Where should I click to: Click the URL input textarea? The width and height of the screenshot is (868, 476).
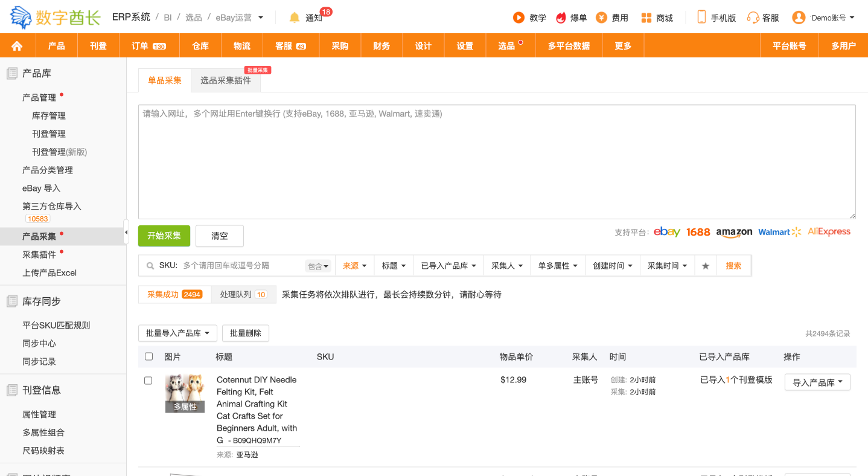[x=496, y=161]
